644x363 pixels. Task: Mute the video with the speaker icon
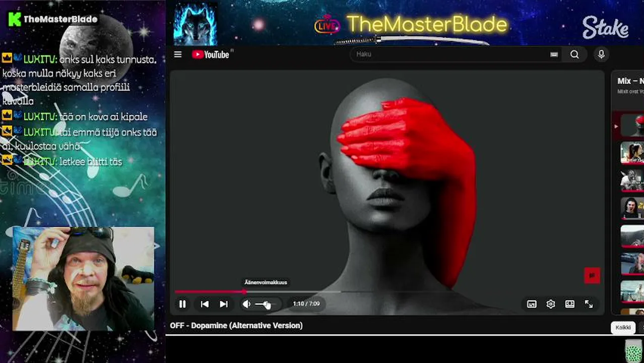tap(246, 304)
